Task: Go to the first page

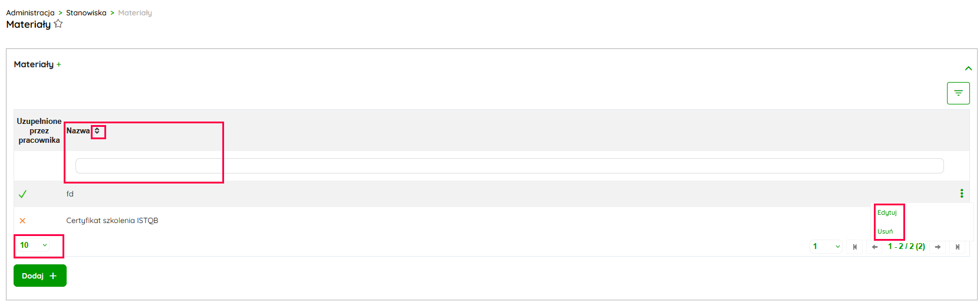Action: click(855, 247)
